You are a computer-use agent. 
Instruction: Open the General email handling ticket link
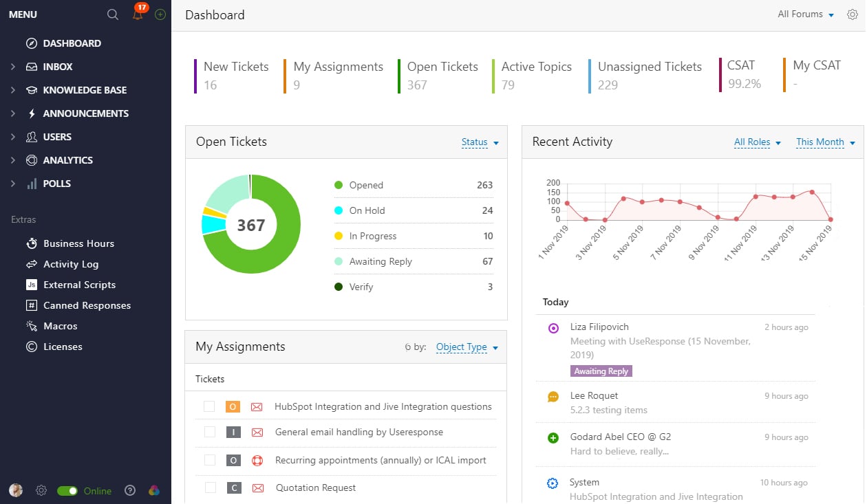pos(358,432)
